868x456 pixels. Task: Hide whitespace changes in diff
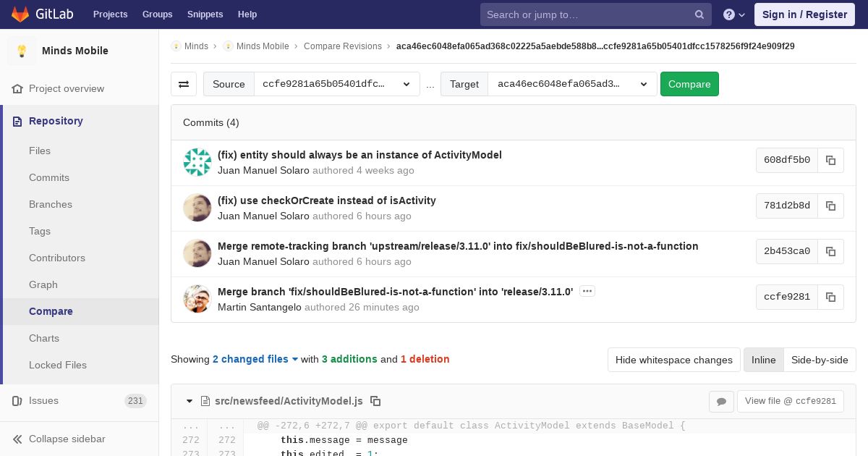pos(674,360)
